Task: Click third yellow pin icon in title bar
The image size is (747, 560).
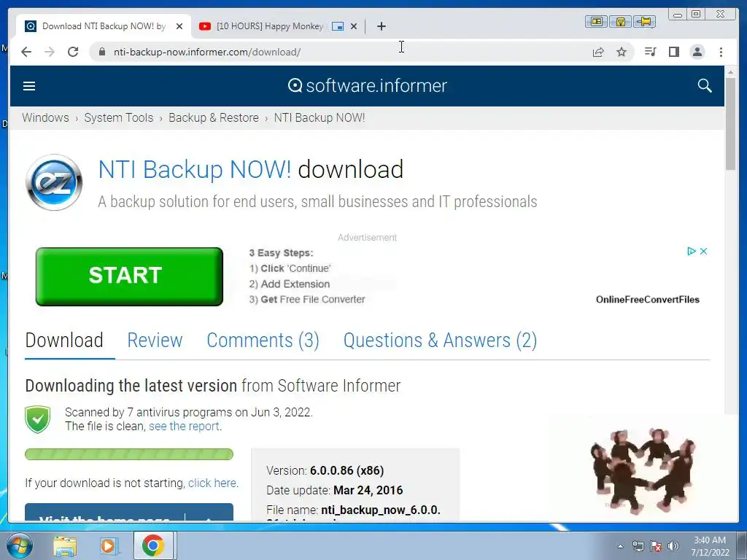Action: pyautogui.click(x=645, y=21)
